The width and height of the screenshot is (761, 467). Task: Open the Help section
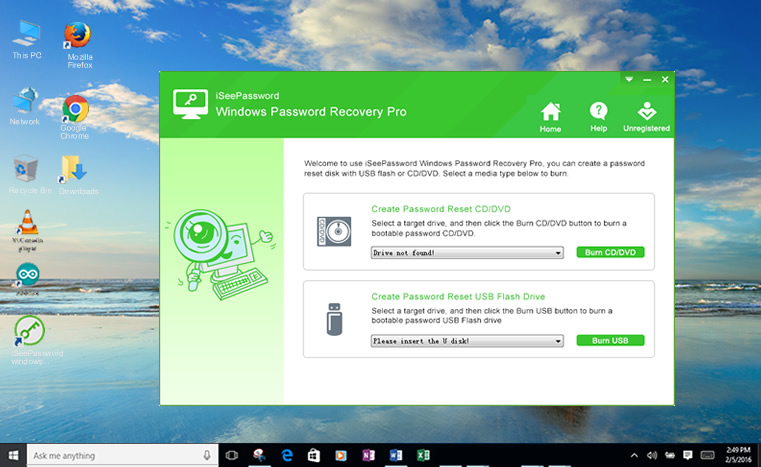coord(598,117)
